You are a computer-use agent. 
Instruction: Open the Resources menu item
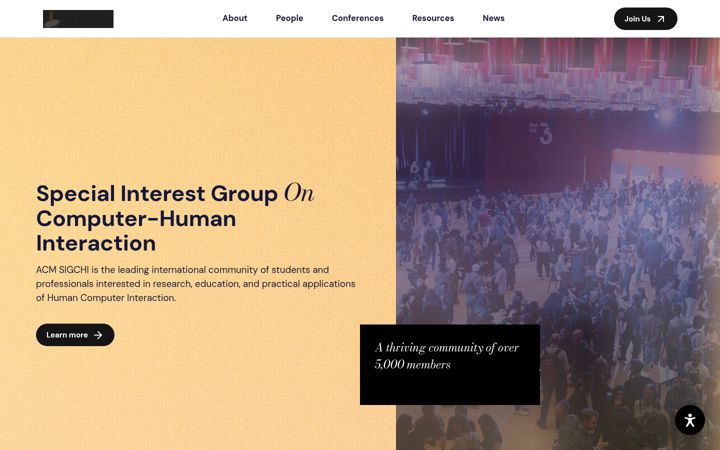click(433, 18)
